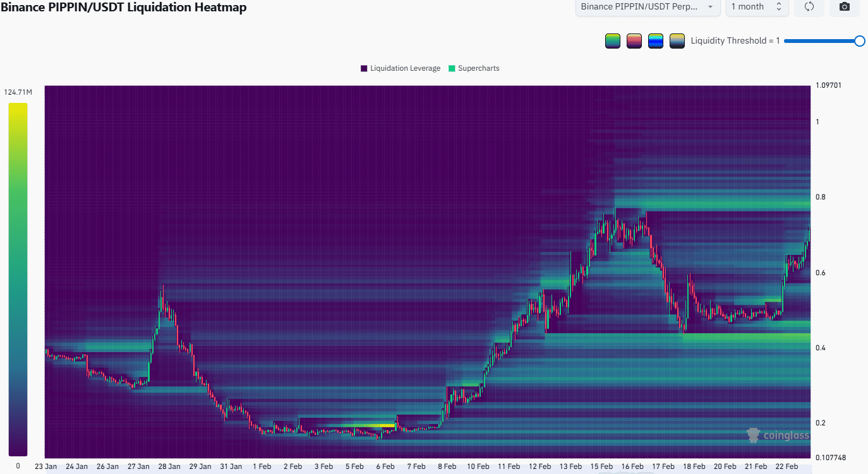Select the green-yellow heatmap color scheme
868x474 pixels.
[612, 40]
